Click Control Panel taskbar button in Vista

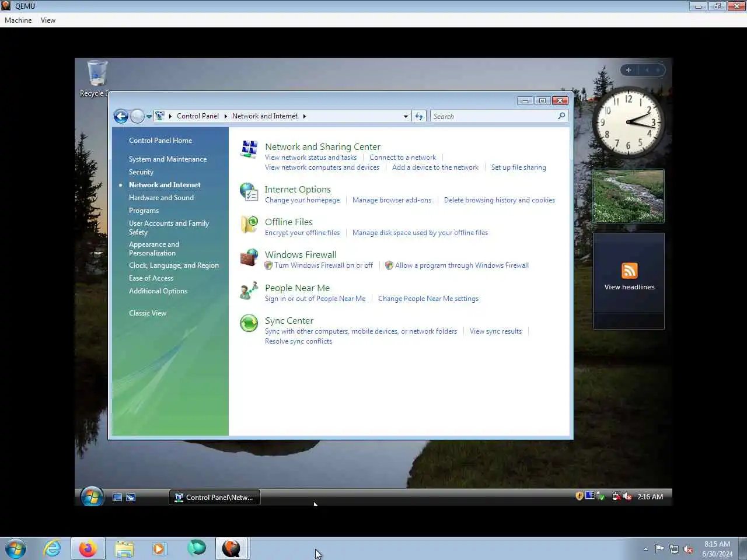[215, 498]
